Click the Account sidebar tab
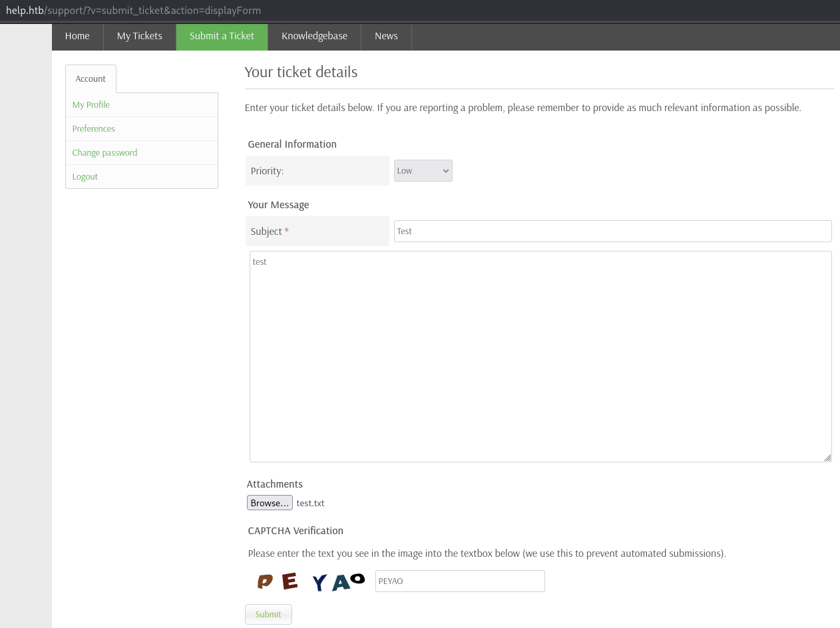This screenshot has height=628, width=840. (x=91, y=79)
